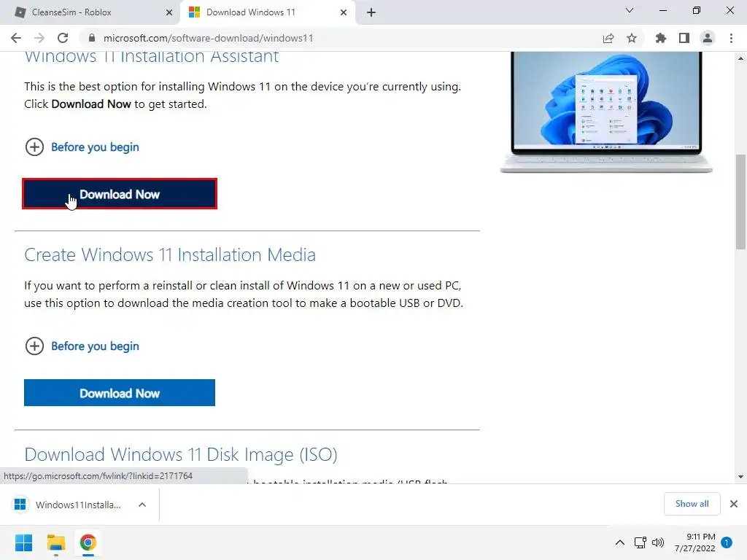747x560 pixels.
Task: Close the downloads bar
Action: (734, 504)
